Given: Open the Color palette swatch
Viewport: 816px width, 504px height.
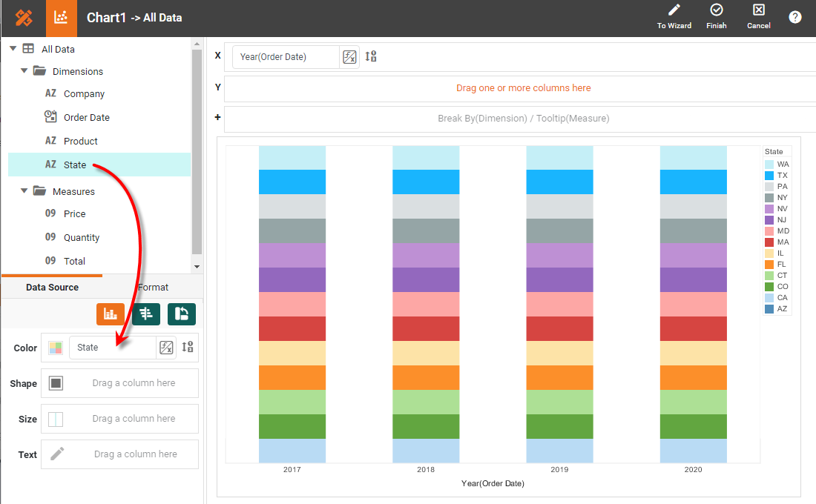Looking at the screenshot, I should point(55,348).
